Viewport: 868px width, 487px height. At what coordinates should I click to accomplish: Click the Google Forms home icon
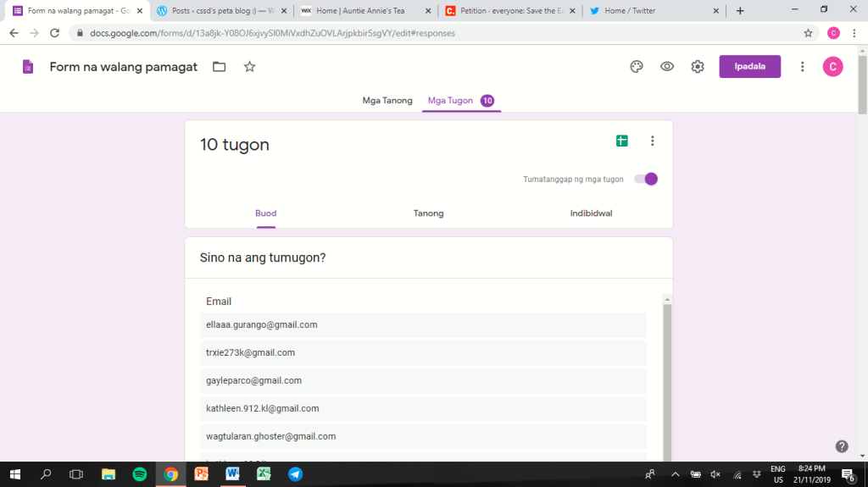28,67
